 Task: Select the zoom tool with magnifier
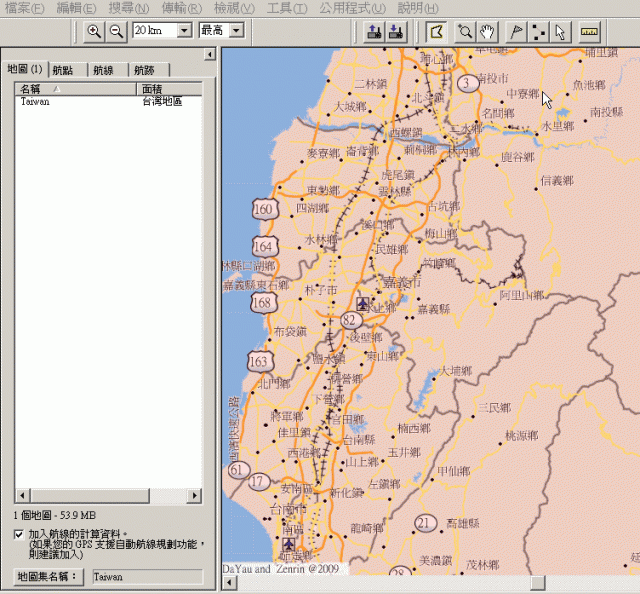(x=465, y=32)
